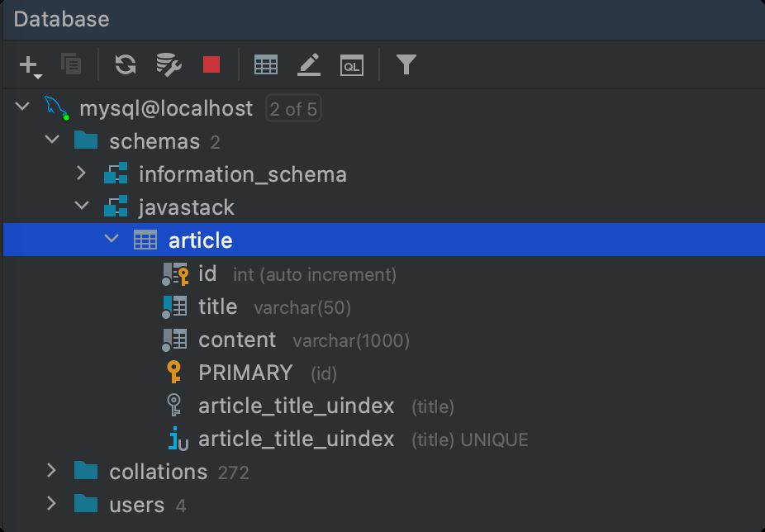Click the New (plus) toolbar icon
The width and height of the screenshot is (765, 532).
29,64
